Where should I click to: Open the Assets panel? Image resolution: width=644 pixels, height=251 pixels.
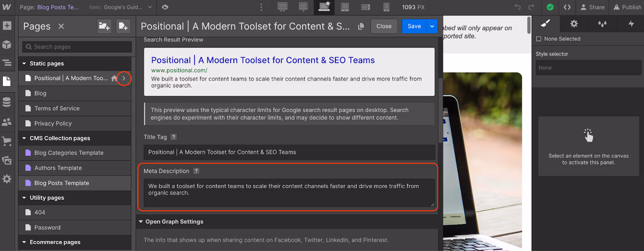pyautogui.click(x=7, y=160)
